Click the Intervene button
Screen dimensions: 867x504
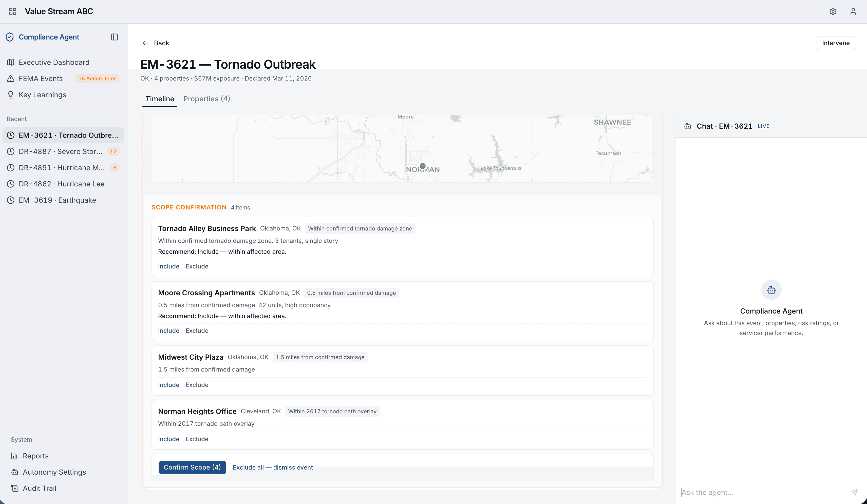click(835, 43)
